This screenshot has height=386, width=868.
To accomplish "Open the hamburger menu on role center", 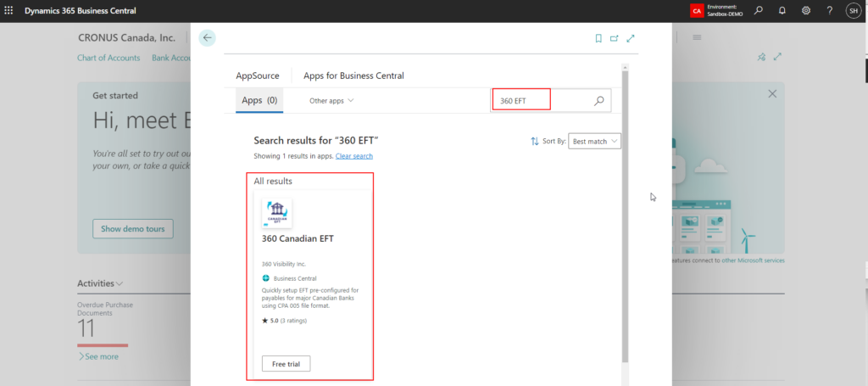I will [697, 37].
